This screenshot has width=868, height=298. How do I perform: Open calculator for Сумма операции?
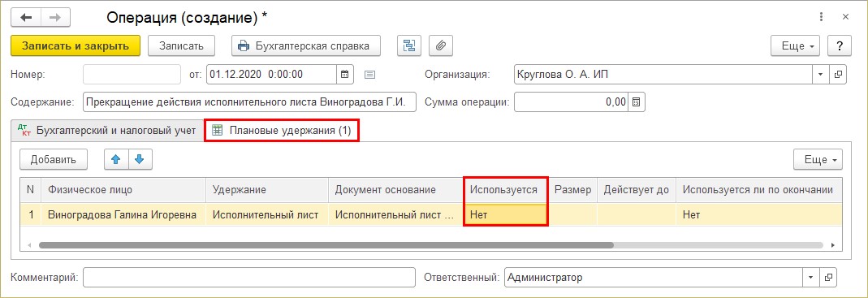(637, 102)
